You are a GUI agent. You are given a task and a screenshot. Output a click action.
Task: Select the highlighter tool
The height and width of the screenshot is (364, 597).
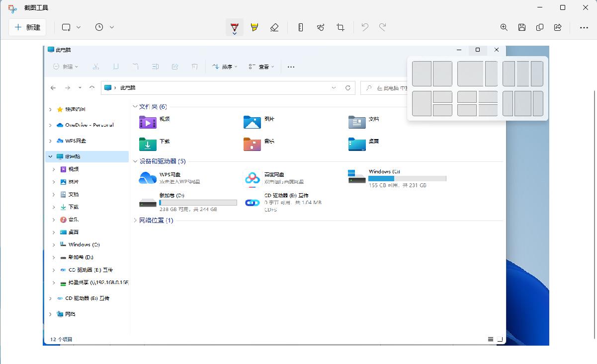point(255,27)
